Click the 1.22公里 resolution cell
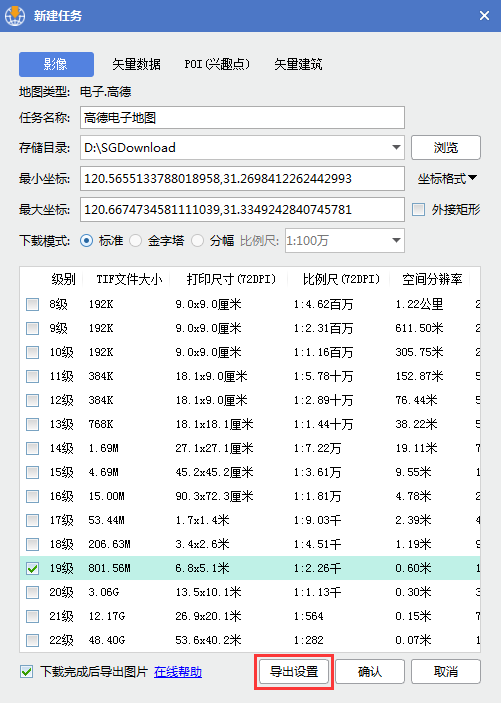This screenshot has width=501, height=703. (x=419, y=304)
